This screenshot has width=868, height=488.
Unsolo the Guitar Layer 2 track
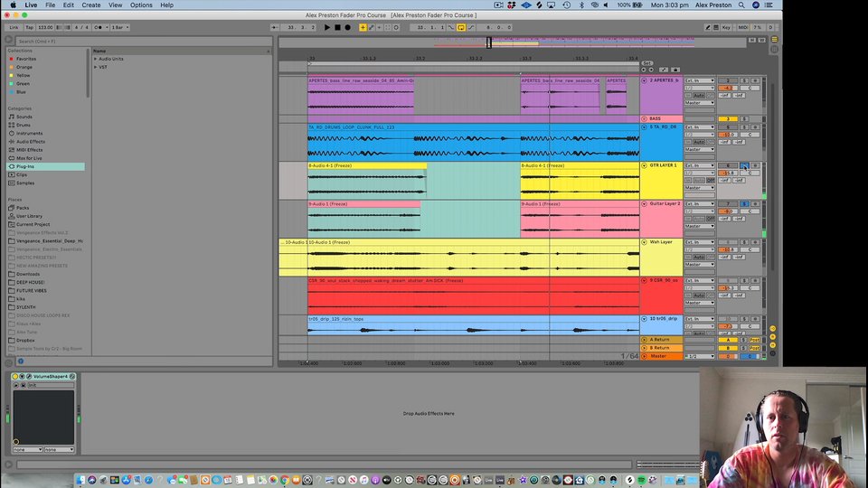(744, 203)
